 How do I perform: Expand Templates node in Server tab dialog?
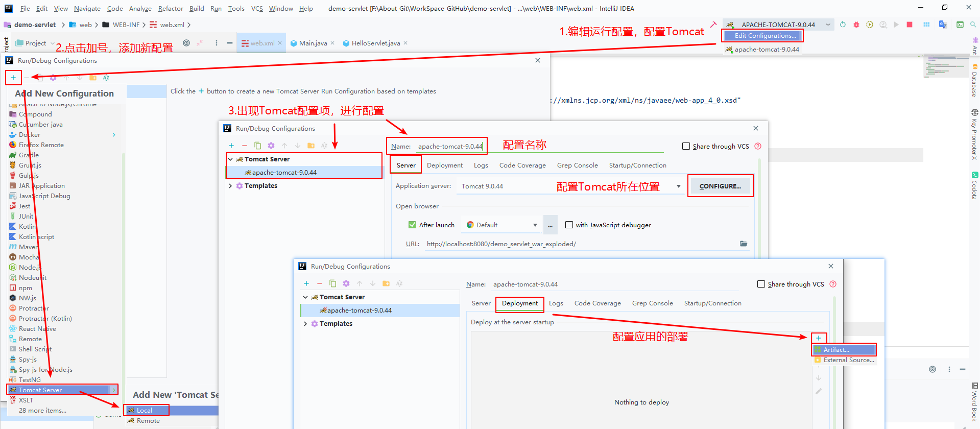coord(231,186)
